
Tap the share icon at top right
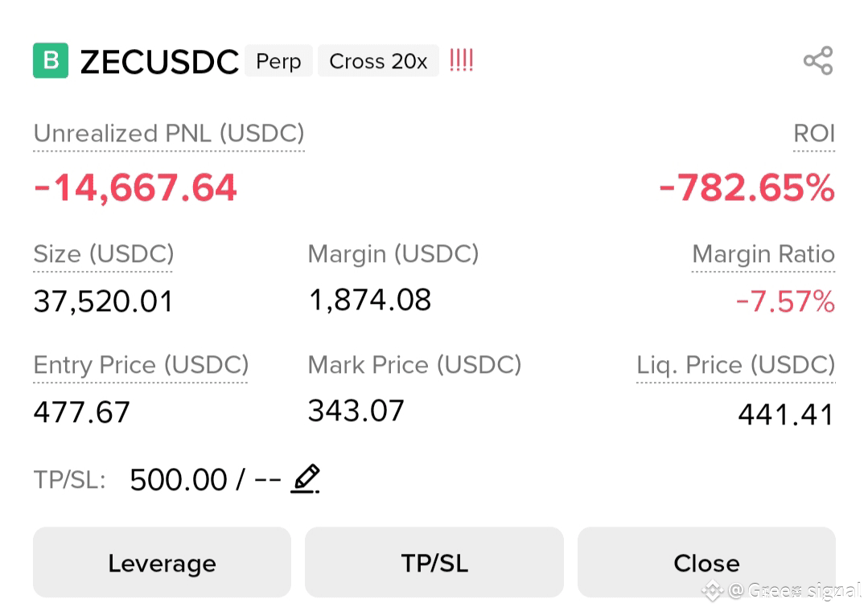(x=818, y=60)
